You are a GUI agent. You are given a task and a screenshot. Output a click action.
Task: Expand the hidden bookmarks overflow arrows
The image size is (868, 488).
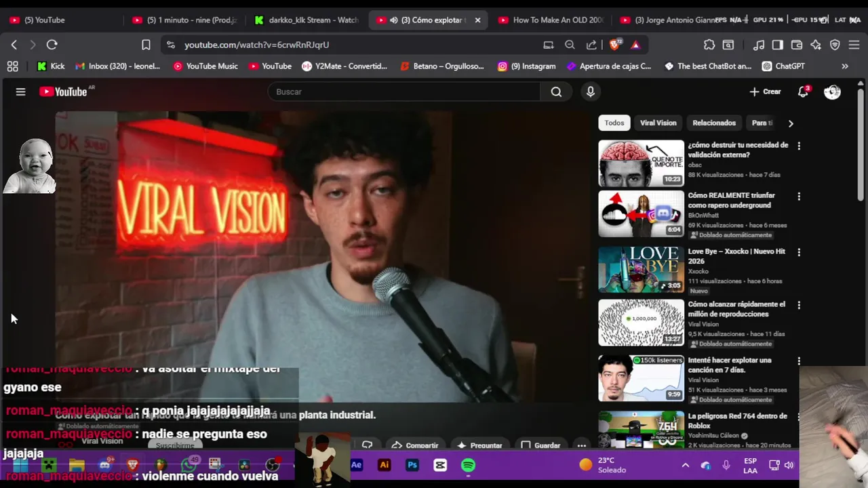[845, 66]
